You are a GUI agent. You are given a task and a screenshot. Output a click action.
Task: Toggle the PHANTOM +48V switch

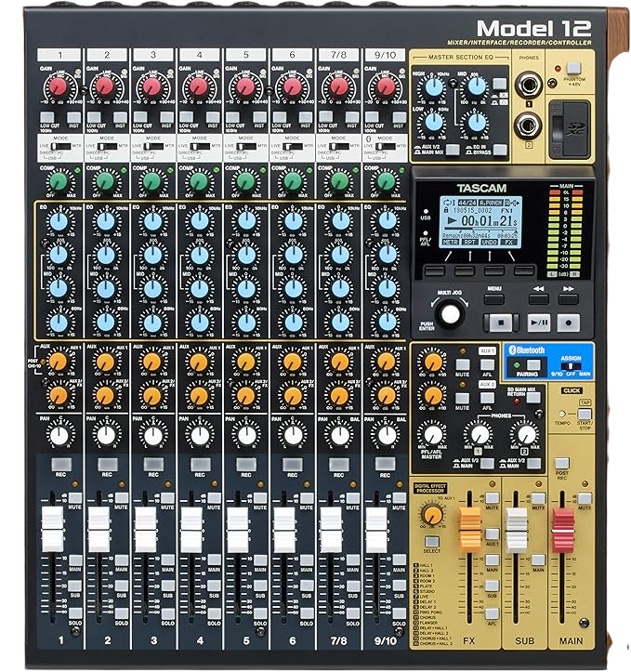[x=573, y=67]
